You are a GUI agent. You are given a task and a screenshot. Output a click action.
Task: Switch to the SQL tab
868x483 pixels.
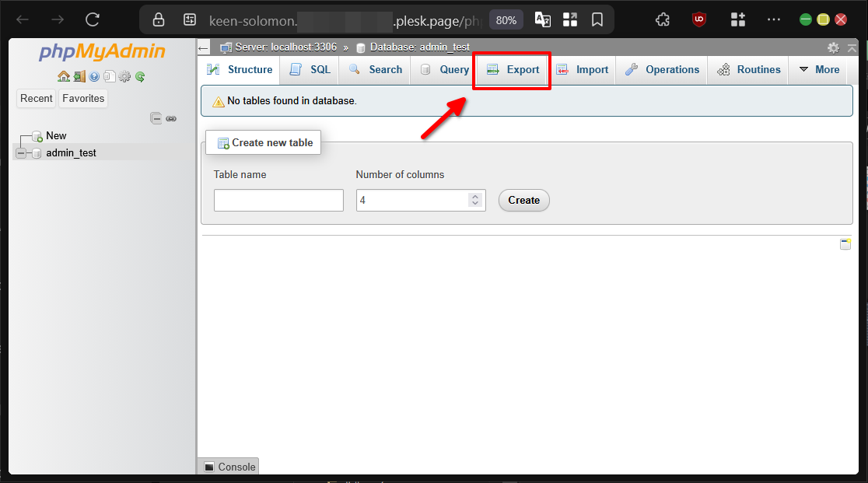point(309,69)
